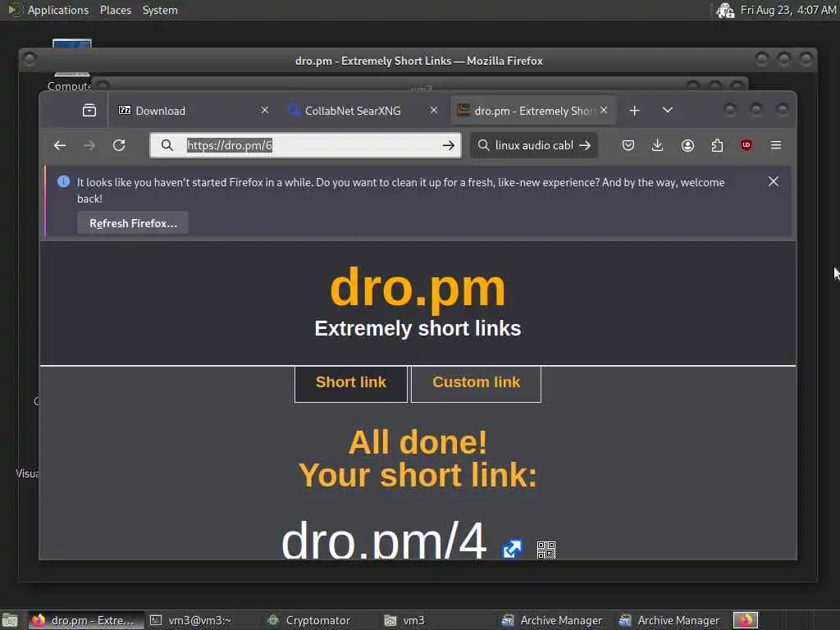Click search arrow beside 'linux audio cabl'

[585, 145]
